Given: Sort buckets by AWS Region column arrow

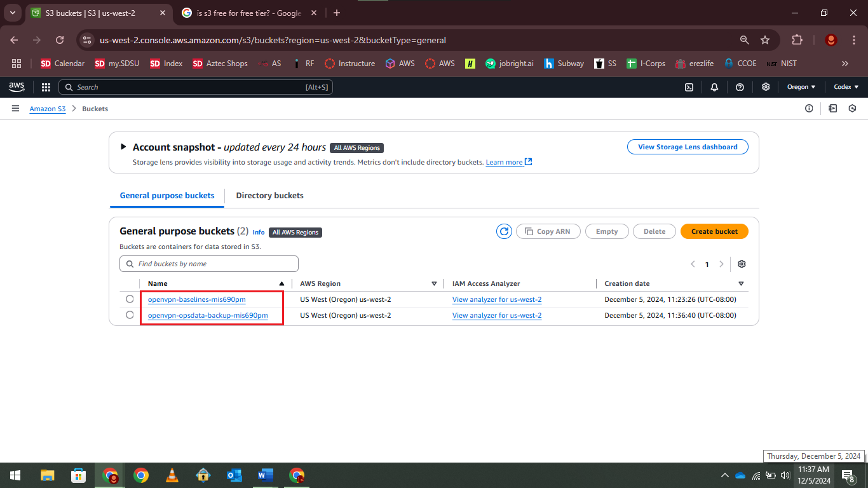Looking at the screenshot, I should tap(434, 283).
